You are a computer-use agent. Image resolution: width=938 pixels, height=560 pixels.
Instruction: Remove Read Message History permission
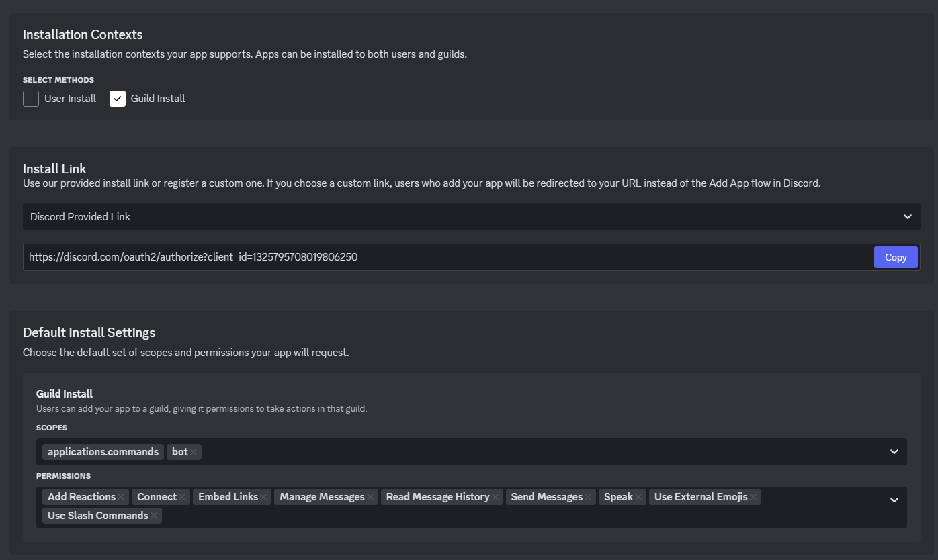[495, 497]
